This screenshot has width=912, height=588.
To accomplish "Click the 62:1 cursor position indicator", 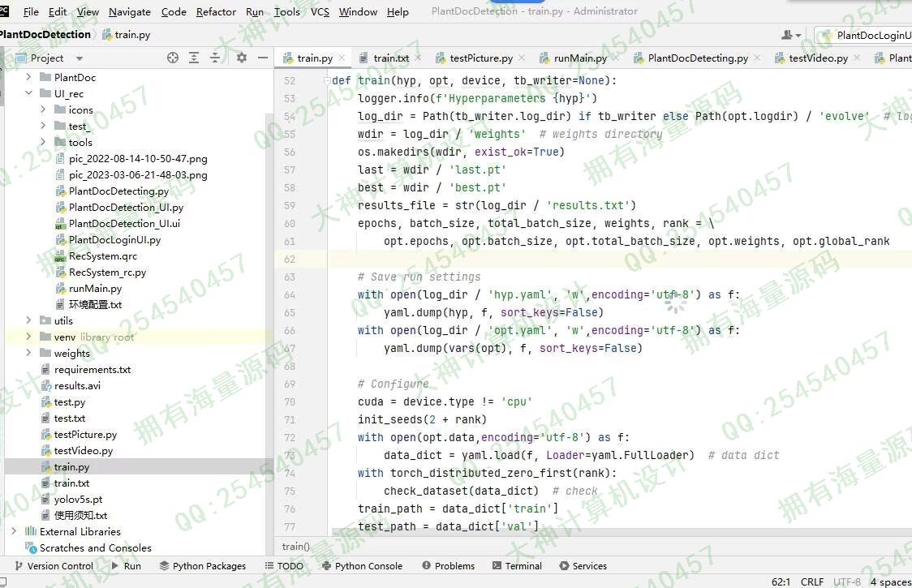I will pos(781,582).
